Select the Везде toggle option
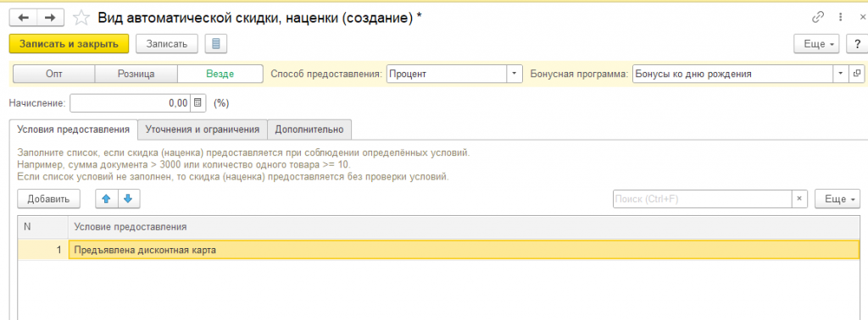The image size is (868, 320). point(220,74)
